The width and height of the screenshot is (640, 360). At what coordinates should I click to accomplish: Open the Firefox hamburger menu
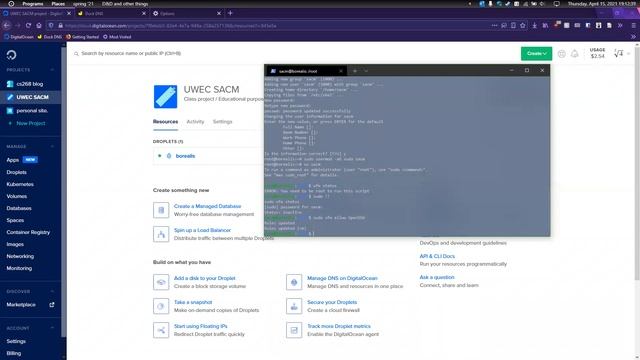(633, 25)
